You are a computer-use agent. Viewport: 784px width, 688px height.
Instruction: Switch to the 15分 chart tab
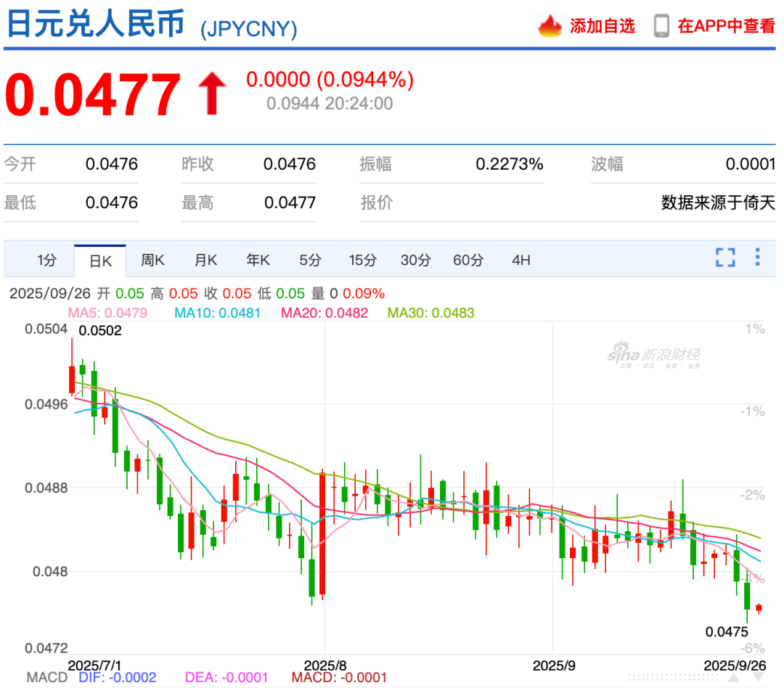pos(362,260)
